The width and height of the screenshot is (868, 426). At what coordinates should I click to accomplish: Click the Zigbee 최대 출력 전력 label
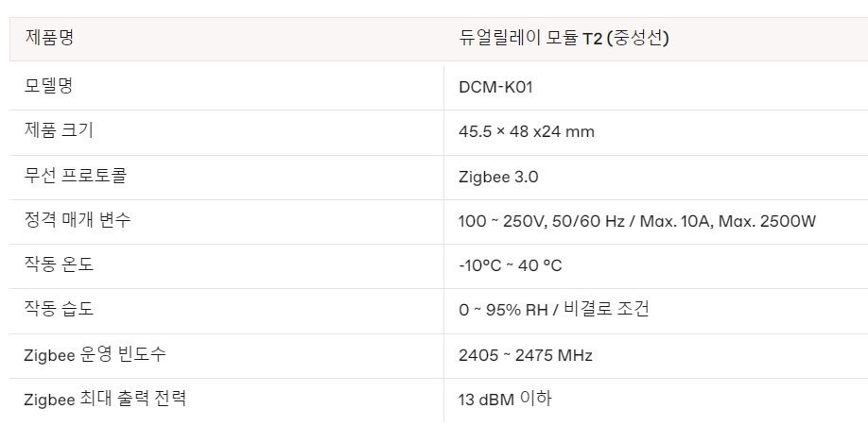coord(105,399)
